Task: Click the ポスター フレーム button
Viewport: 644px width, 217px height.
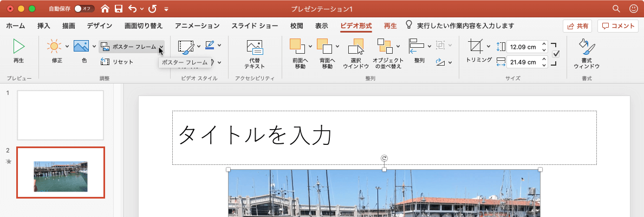Action: pyautogui.click(x=128, y=47)
